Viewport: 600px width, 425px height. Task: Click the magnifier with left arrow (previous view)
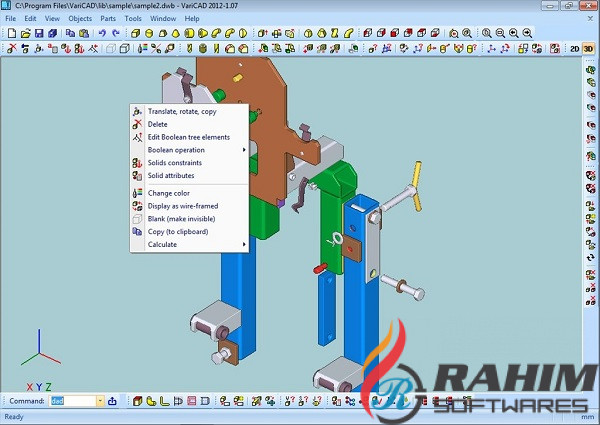[x=514, y=33]
